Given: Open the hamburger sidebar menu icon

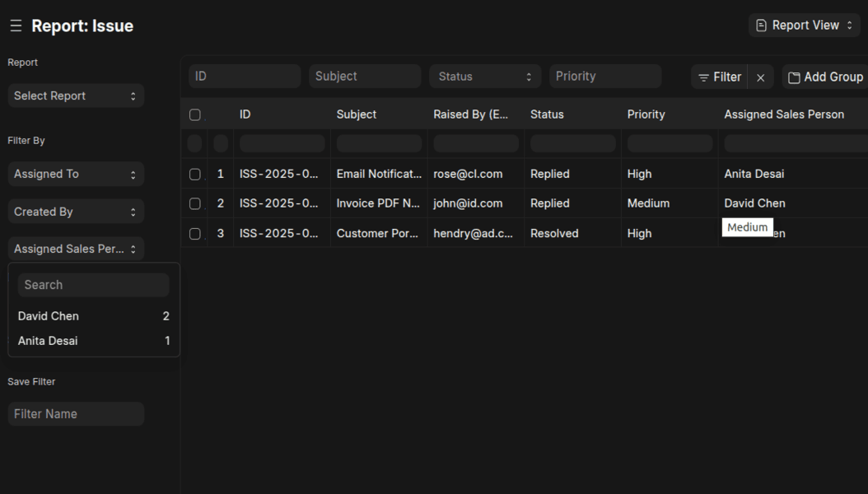Looking at the screenshot, I should click(x=16, y=26).
